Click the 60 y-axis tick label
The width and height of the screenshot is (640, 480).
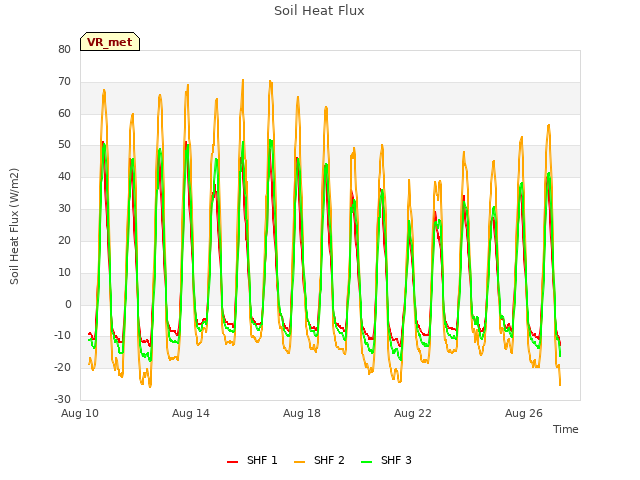tap(64, 113)
